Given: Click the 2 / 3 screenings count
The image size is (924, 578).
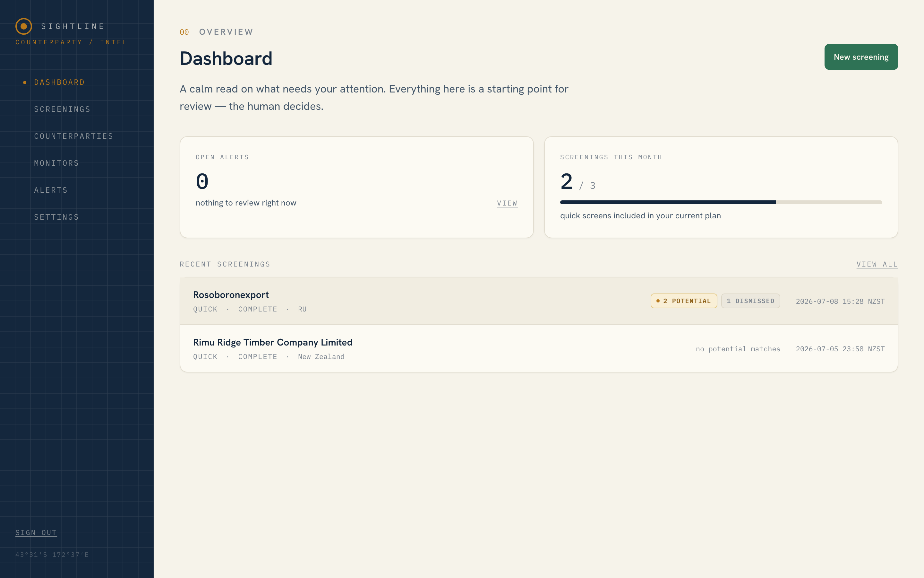Looking at the screenshot, I should (578, 182).
